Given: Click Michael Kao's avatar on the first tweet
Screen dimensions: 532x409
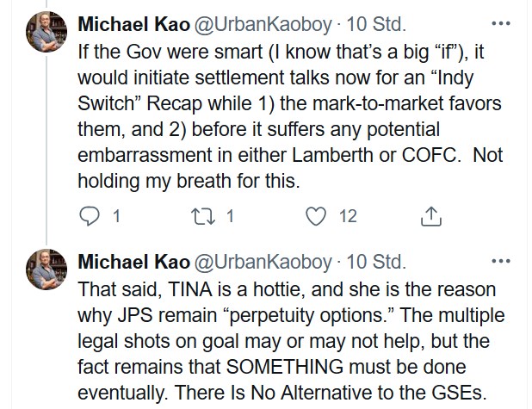Looking at the screenshot, I should pos(42,34).
